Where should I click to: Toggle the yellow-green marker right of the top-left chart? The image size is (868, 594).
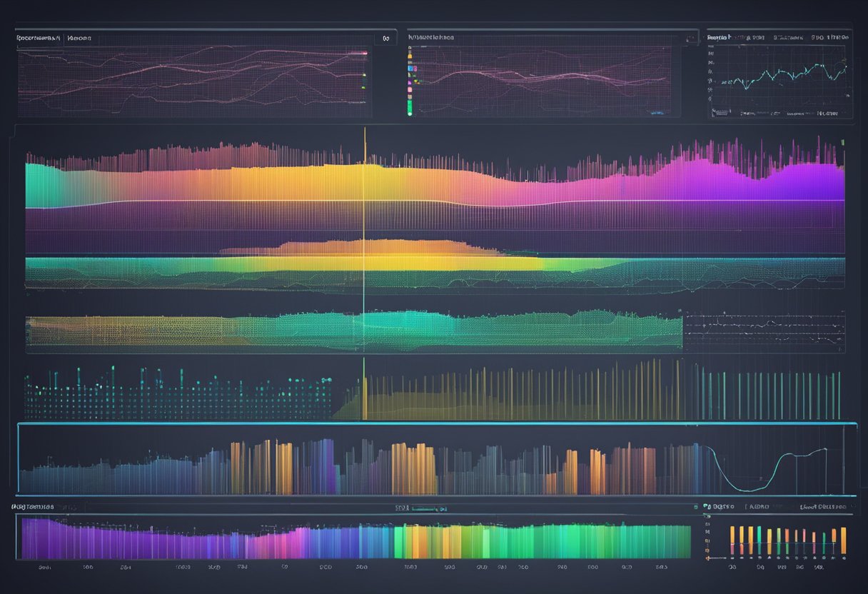[x=364, y=74]
